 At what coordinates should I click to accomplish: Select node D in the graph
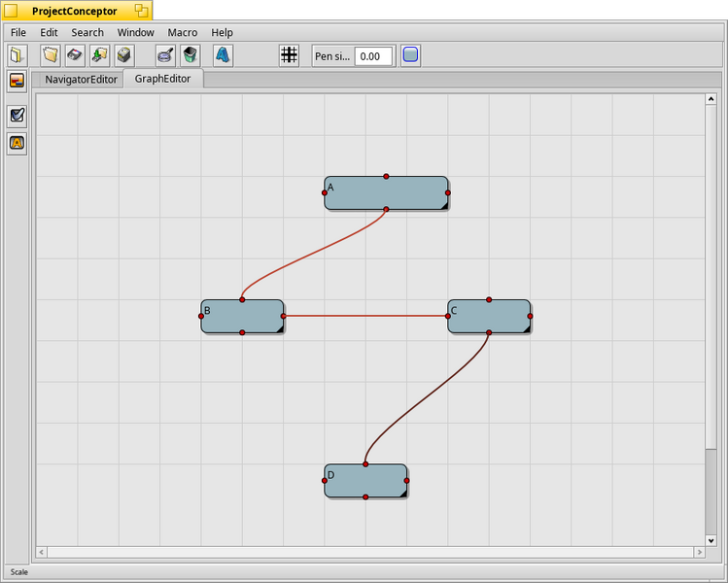point(365,480)
